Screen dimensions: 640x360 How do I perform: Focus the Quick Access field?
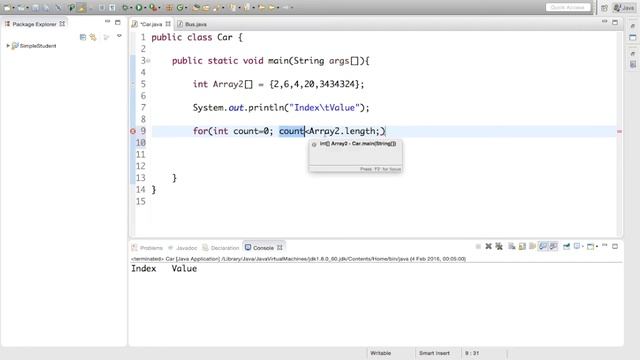(x=568, y=7)
